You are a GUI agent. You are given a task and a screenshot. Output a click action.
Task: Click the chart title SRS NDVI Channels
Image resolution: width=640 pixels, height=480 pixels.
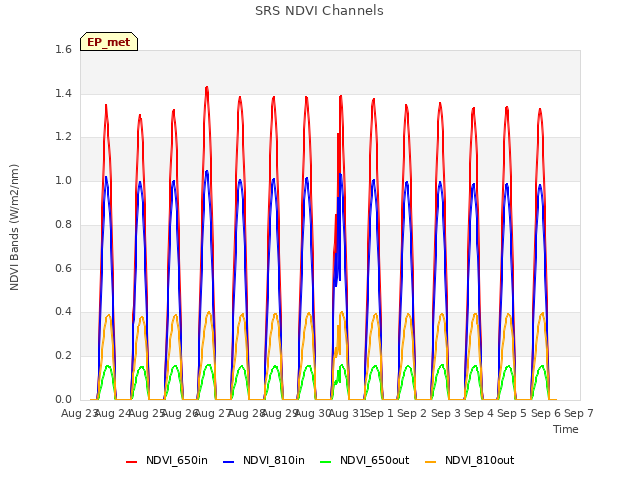pos(319,11)
